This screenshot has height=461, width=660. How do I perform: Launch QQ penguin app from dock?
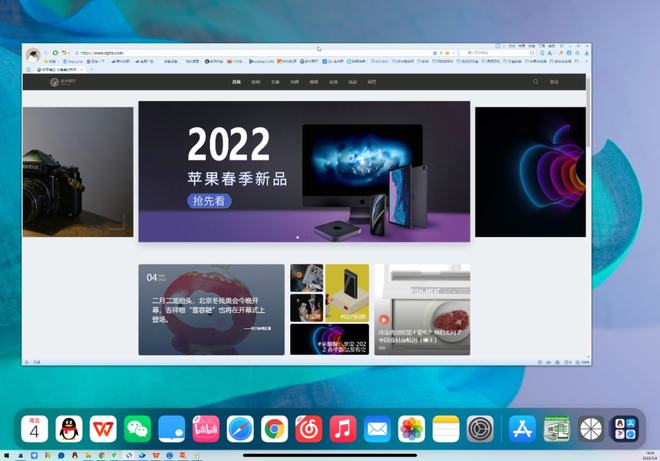coord(69,429)
